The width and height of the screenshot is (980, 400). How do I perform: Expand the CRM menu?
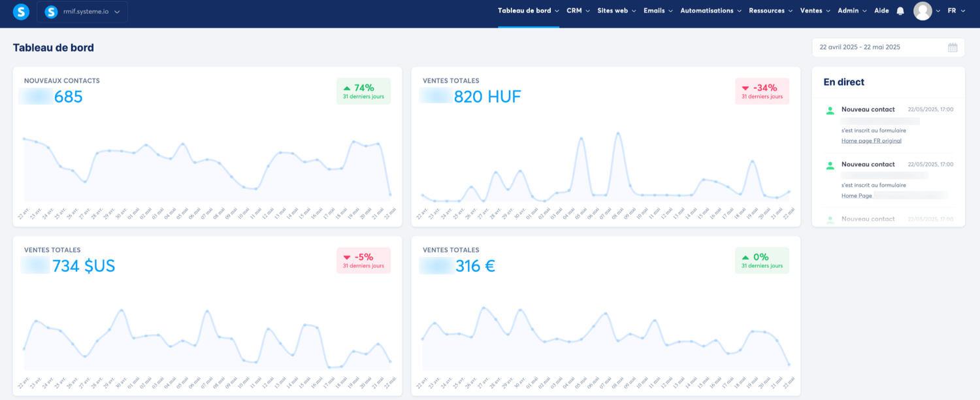578,11
